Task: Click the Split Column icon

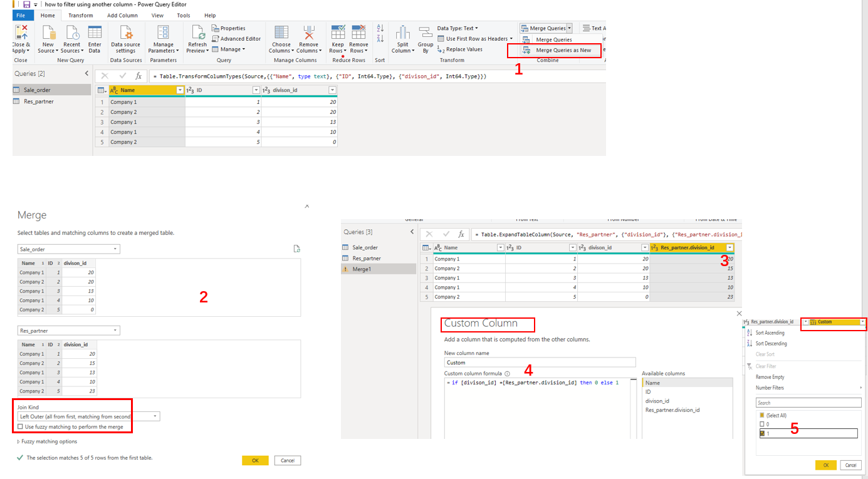Action: point(402,33)
